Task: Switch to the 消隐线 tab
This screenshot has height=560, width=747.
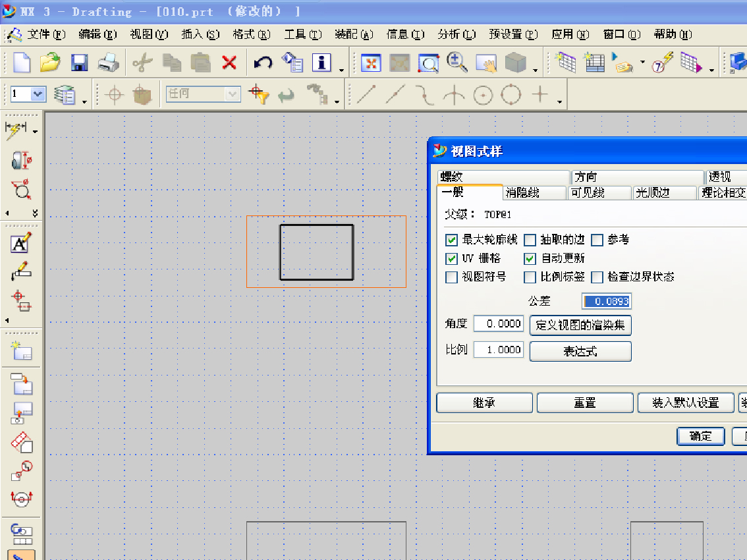Action: coord(534,192)
